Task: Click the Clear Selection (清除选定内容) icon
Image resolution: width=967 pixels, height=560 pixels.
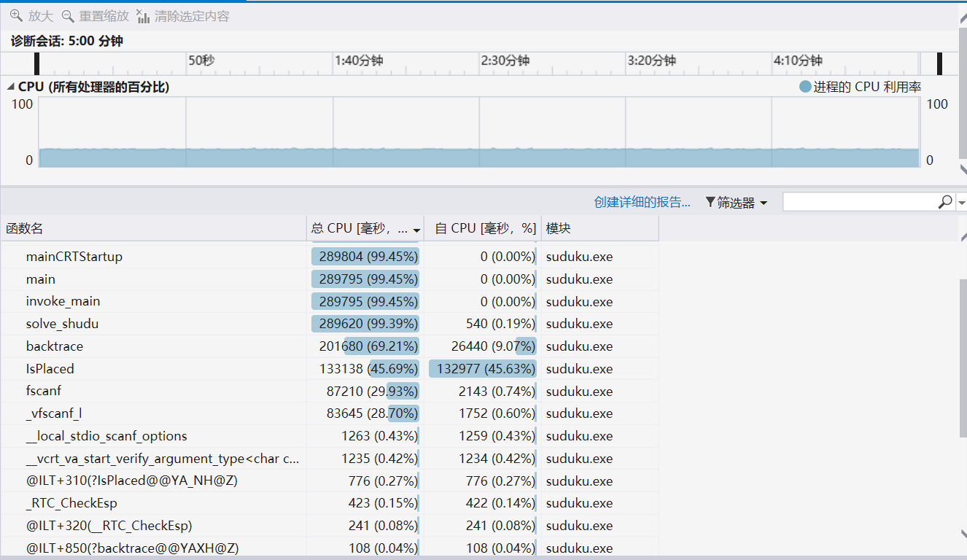Action: (143, 16)
